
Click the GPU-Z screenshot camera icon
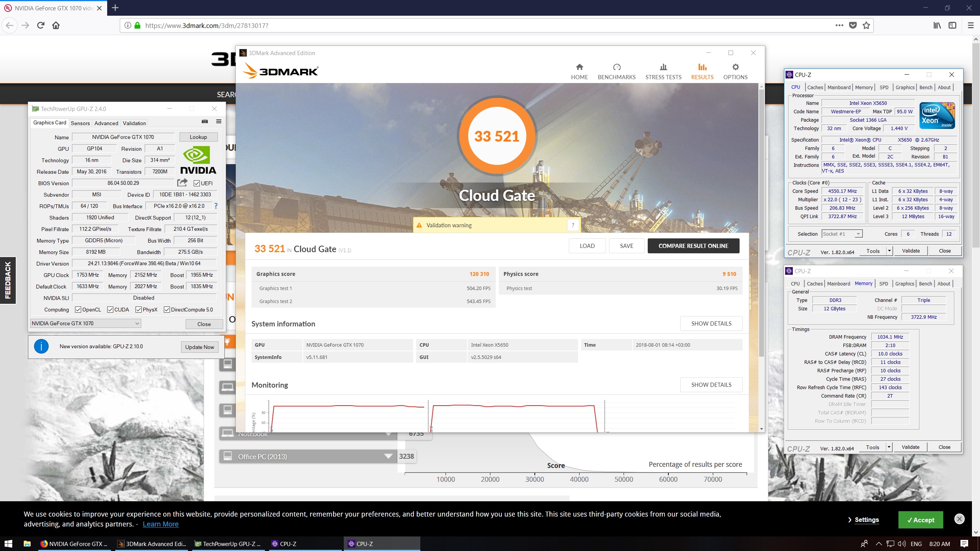click(x=205, y=121)
